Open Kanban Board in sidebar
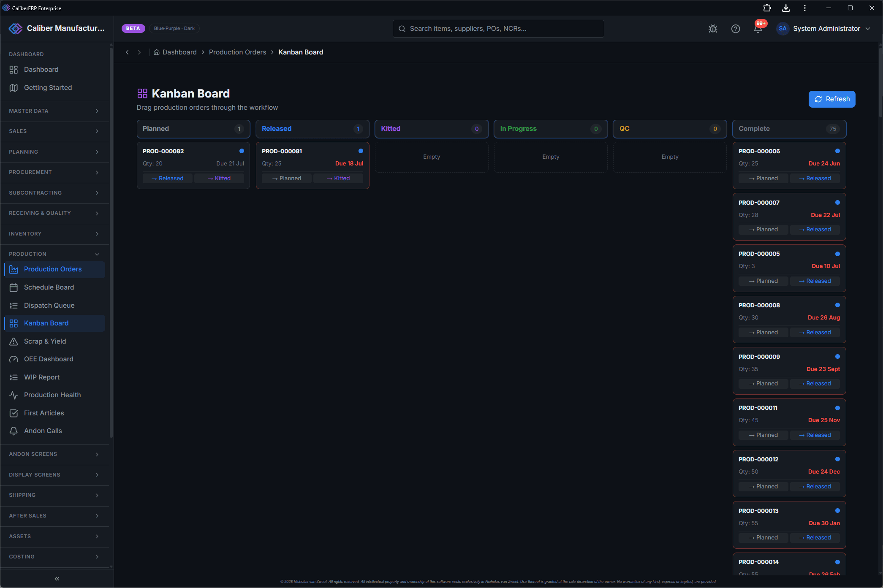883x588 pixels. [54, 323]
